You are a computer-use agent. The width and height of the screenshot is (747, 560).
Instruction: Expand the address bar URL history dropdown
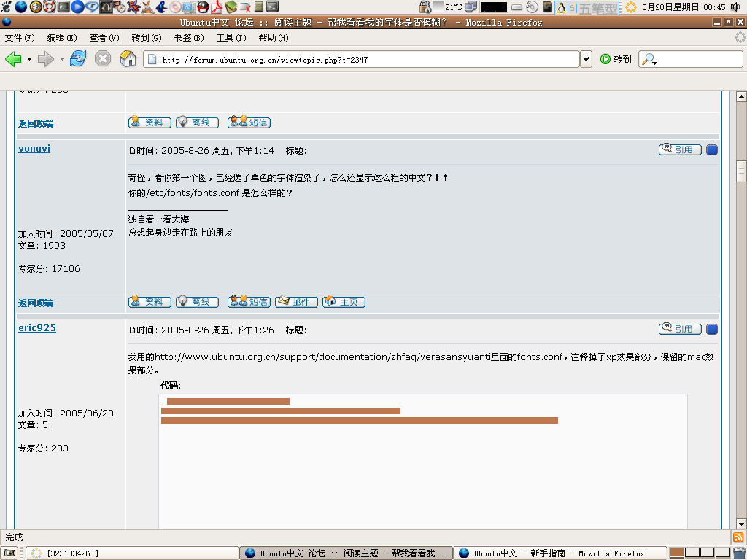click(587, 59)
